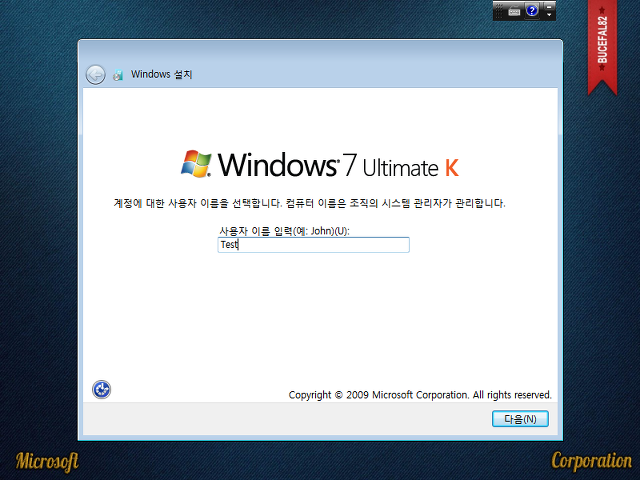Click the '사용자 이름 입력(예: John)(U):' label
Screen dimensions: 640x480
click(284, 231)
